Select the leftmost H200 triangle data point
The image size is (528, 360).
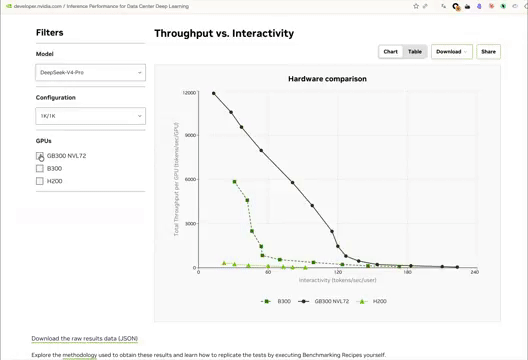(224, 263)
